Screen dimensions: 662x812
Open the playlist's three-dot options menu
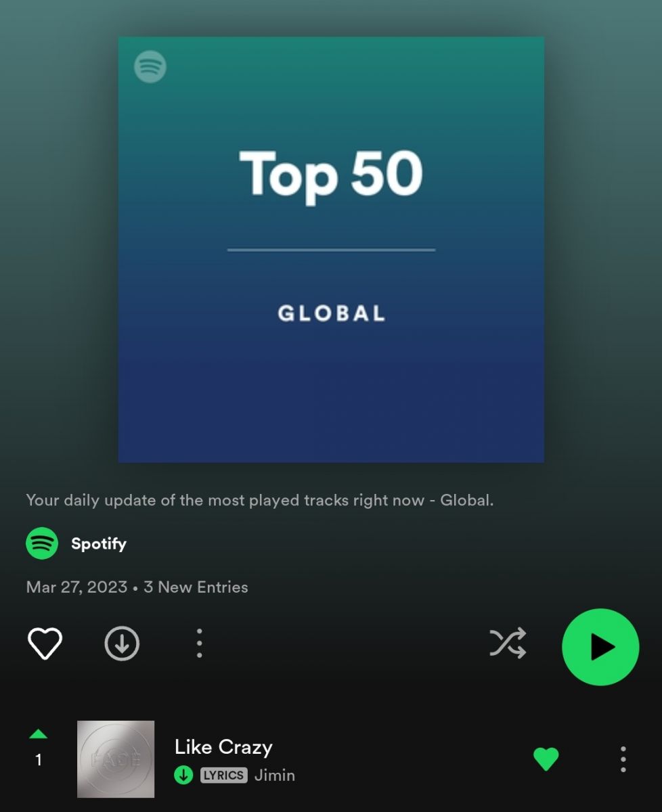click(199, 644)
